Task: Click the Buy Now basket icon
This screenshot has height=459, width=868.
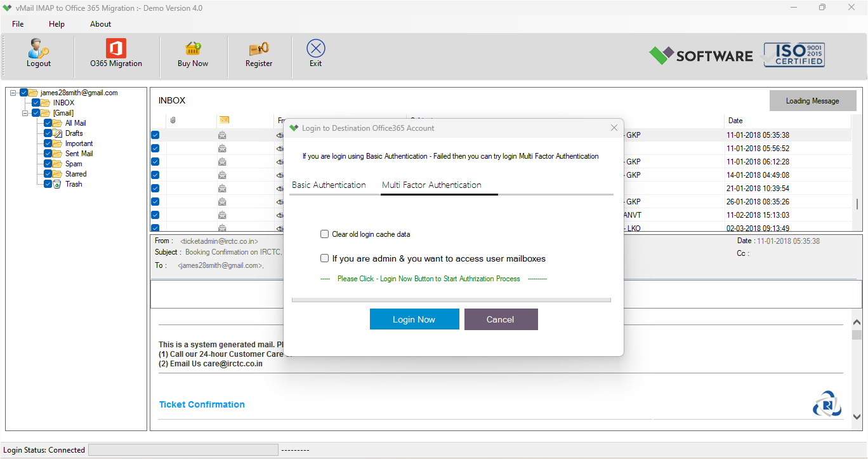Action: (193, 49)
